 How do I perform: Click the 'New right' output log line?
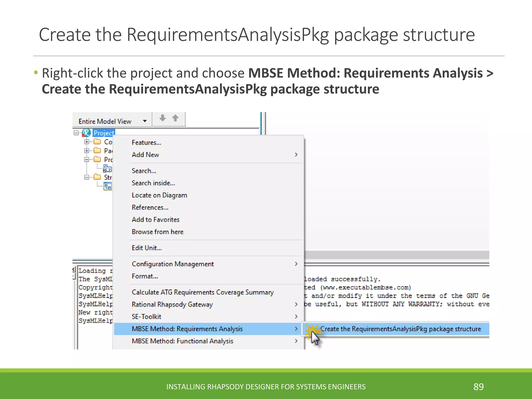(96, 312)
